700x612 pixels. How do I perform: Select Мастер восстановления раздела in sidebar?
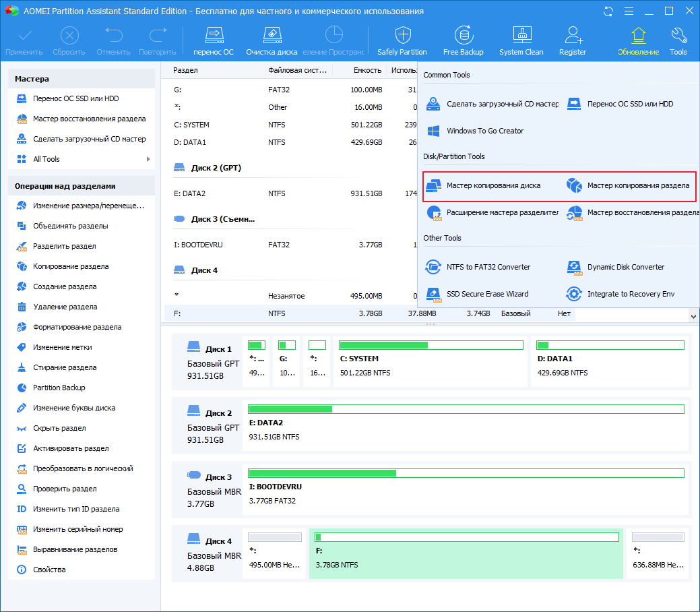(82, 119)
